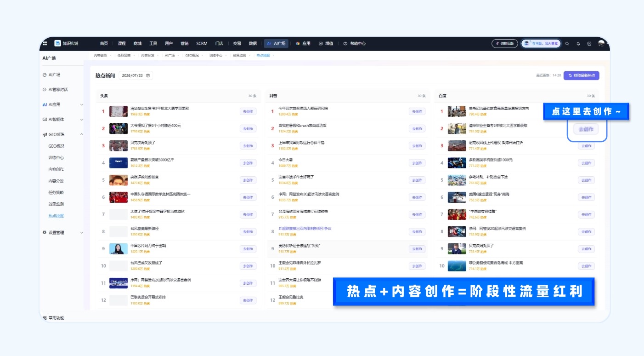Expand the AI应用 sidebar section
644x356 pixels.
[82, 104]
